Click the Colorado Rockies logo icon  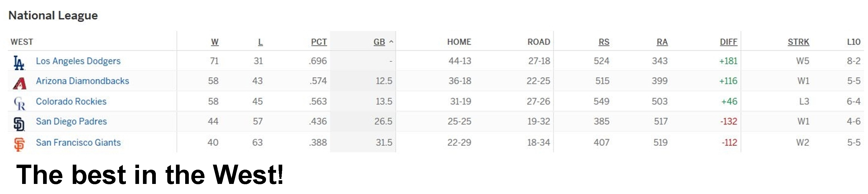point(20,103)
